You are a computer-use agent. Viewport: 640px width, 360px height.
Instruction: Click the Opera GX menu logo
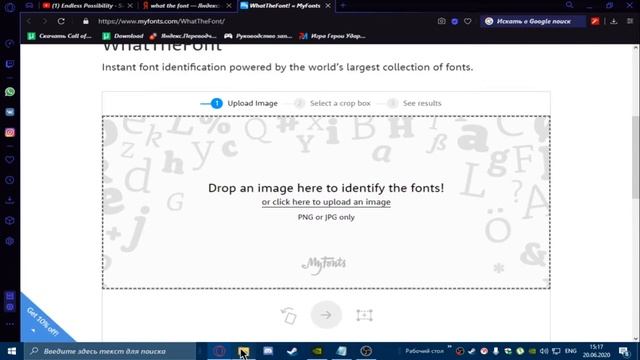coord(10,7)
